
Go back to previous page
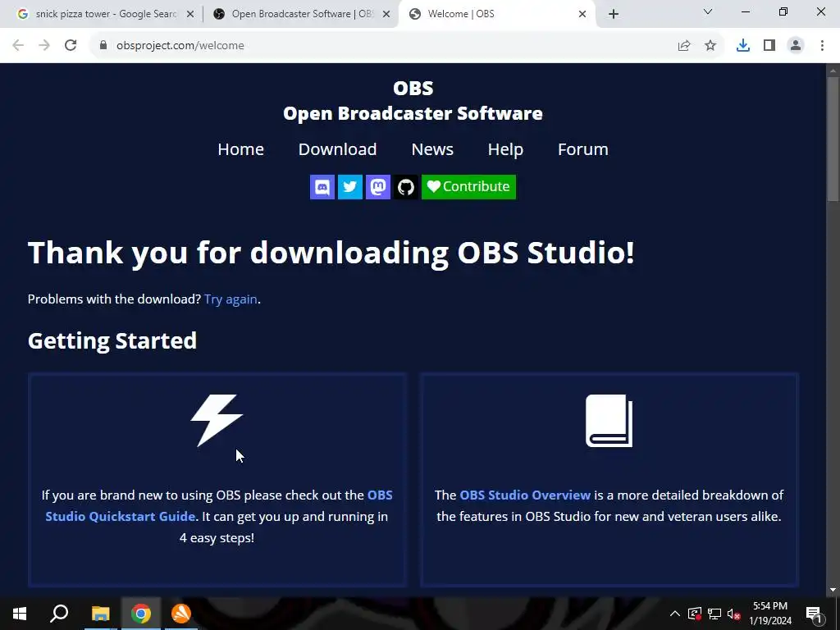[x=18, y=46]
